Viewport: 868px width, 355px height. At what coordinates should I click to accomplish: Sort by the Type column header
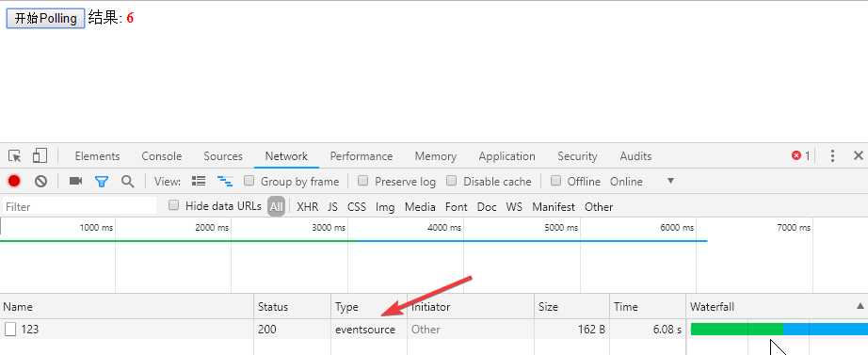369,307
